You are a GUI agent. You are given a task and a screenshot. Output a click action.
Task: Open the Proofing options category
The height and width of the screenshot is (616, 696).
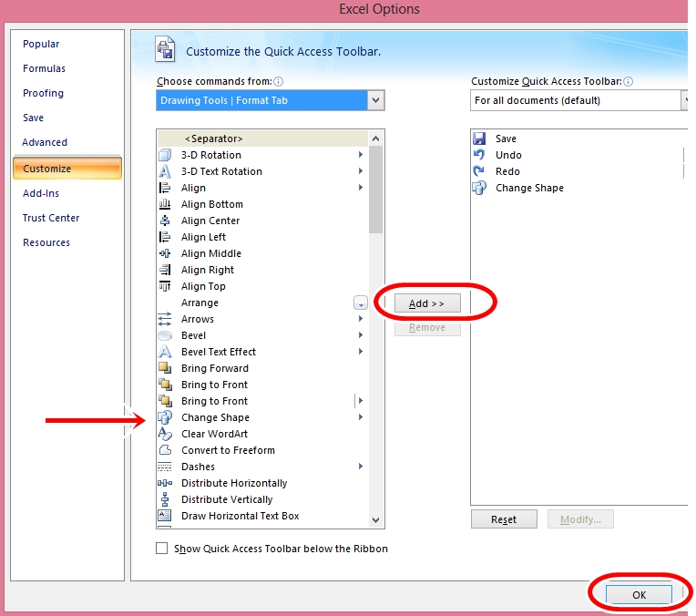[x=43, y=93]
